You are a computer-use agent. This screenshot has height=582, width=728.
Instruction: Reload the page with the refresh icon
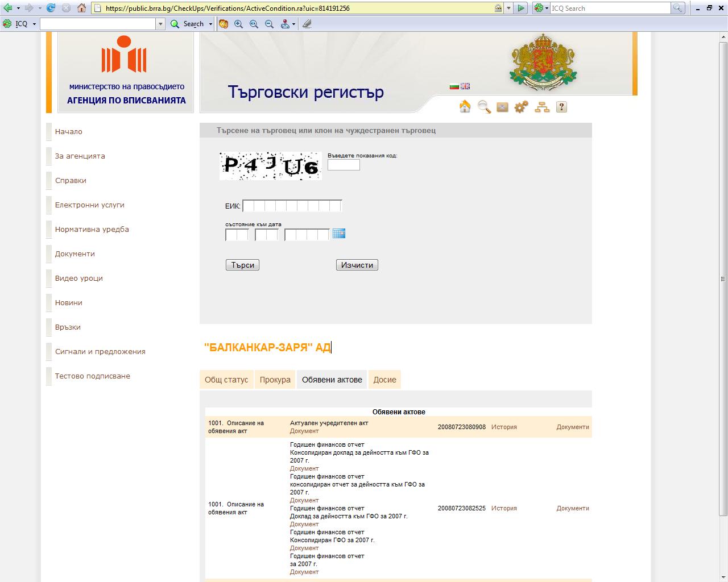point(51,8)
